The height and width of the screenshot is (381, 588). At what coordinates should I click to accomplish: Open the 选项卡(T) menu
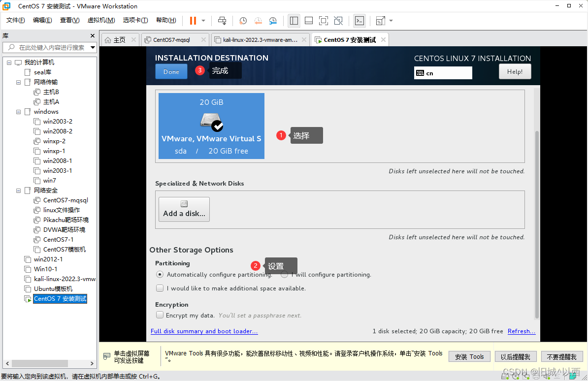tap(135, 20)
